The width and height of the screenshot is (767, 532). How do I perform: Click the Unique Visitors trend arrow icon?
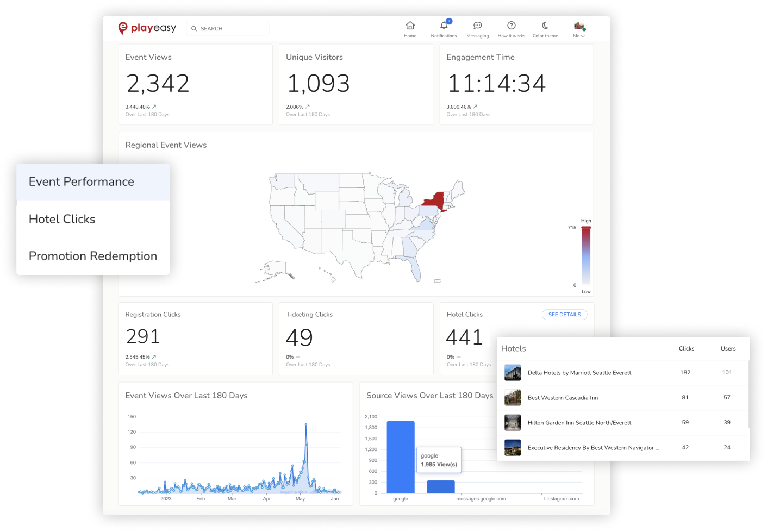(308, 107)
